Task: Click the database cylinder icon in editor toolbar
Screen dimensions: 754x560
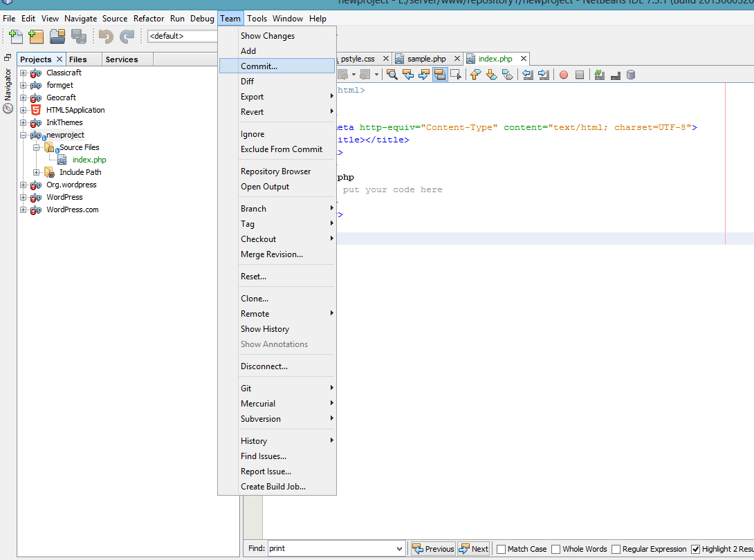Action: (631, 75)
